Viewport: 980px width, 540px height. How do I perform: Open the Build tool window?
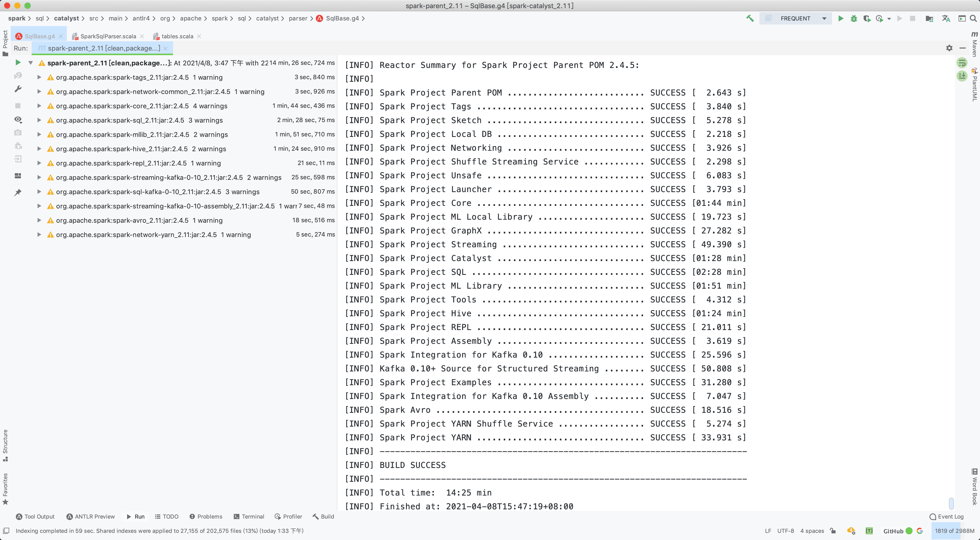[323, 516]
